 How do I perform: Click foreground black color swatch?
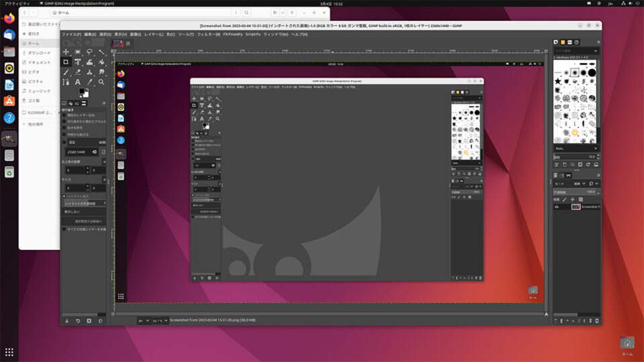click(x=82, y=91)
